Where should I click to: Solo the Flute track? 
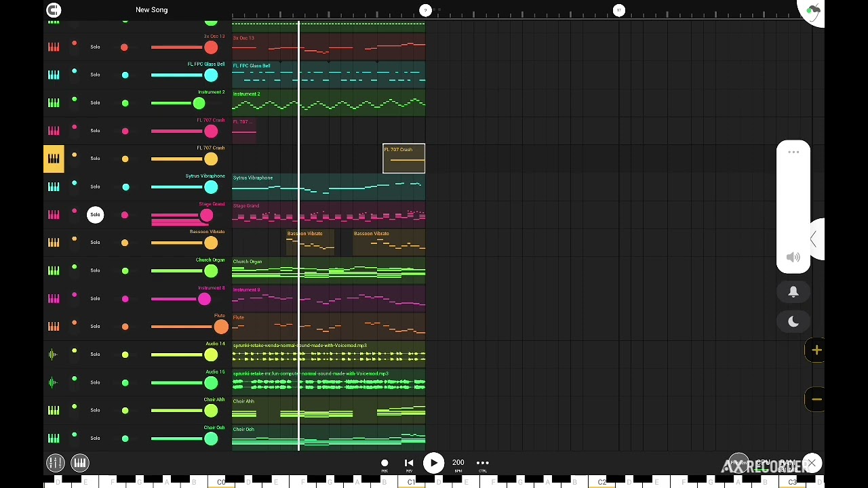(x=95, y=326)
